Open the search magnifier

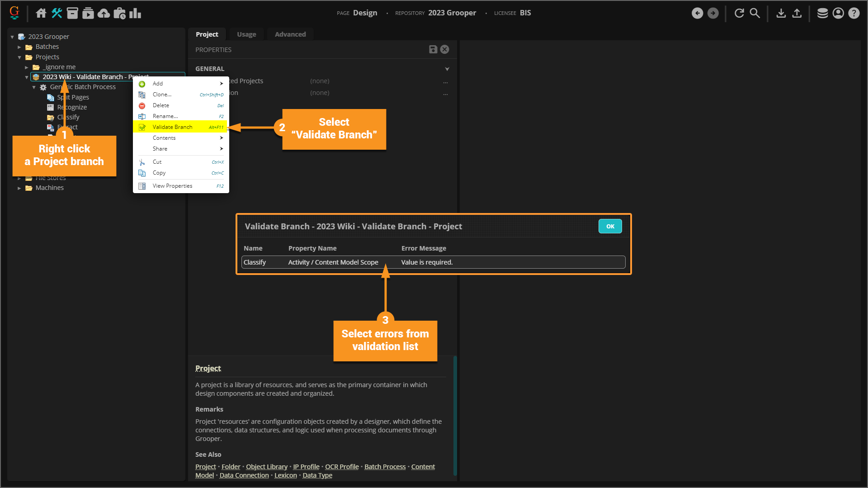(755, 13)
